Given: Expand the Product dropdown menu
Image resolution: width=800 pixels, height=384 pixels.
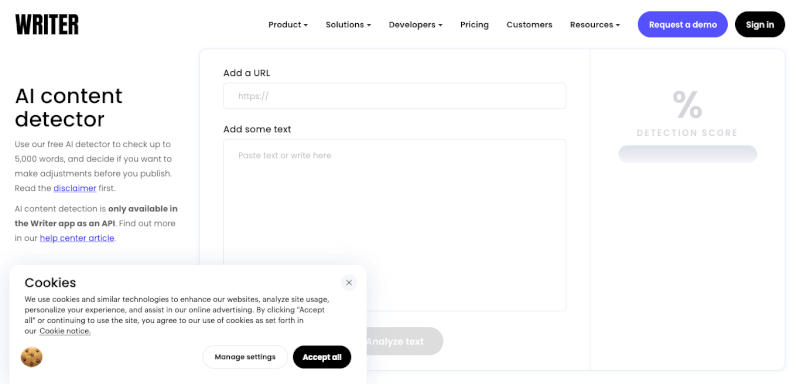Looking at the screenshot, I should click(x=288, y=24).
